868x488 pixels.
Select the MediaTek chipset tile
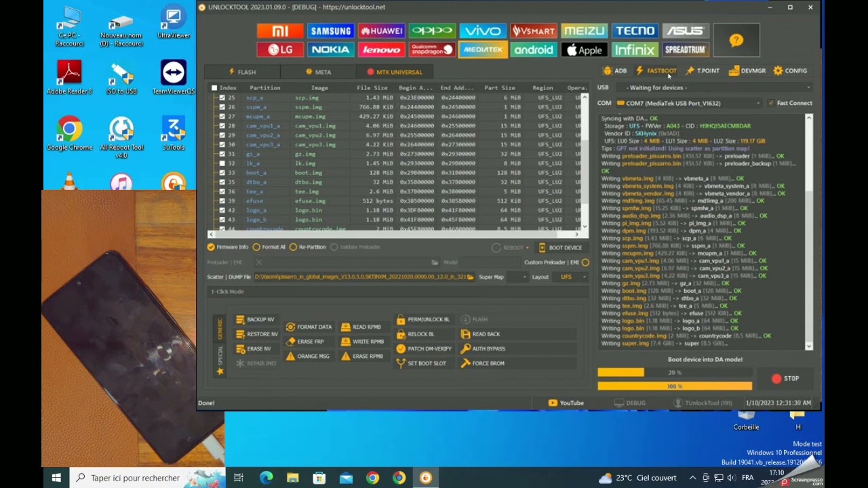point(482,49)
